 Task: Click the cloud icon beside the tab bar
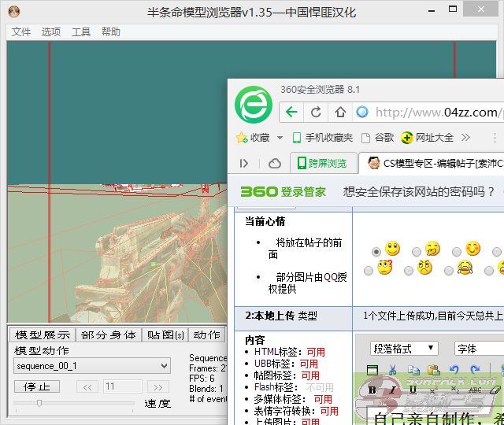click(x=274, y=164)
